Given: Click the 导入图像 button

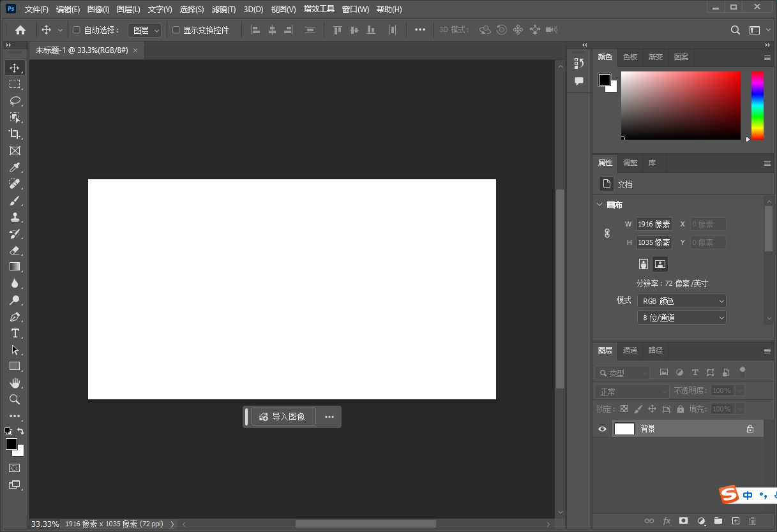Looking at the screenshot, I should [283, 416].
